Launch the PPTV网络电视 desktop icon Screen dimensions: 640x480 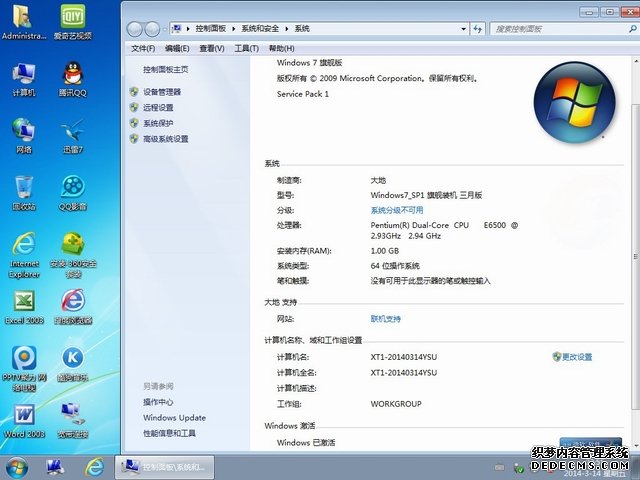tap(24, 369)
